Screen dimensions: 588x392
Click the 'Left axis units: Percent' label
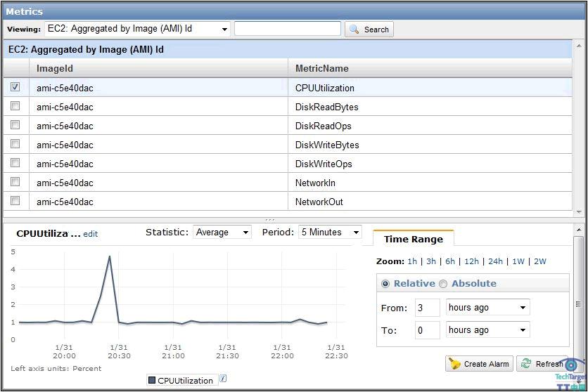tap(56, 368)
